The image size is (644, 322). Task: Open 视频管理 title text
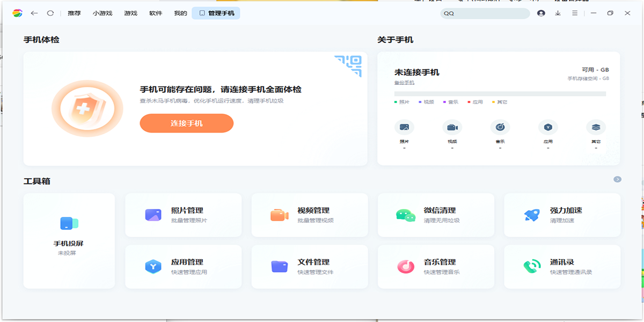point(313,210)
